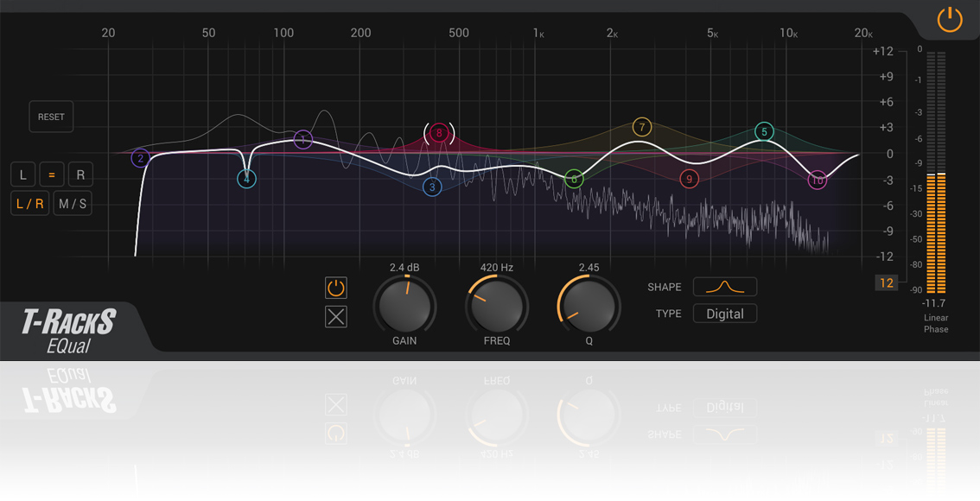Open the SHAPE filter selector
Screen dimensions: 980x501
[x=724, y=286]
